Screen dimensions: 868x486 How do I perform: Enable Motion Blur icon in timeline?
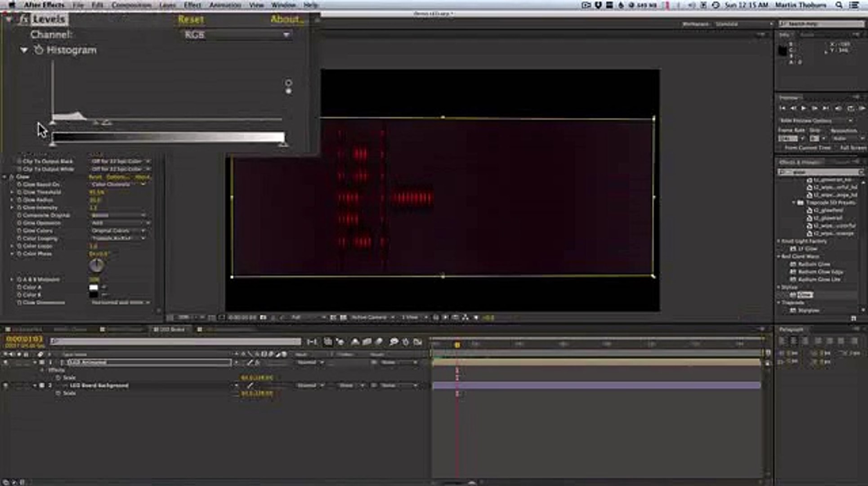point(380,342)
